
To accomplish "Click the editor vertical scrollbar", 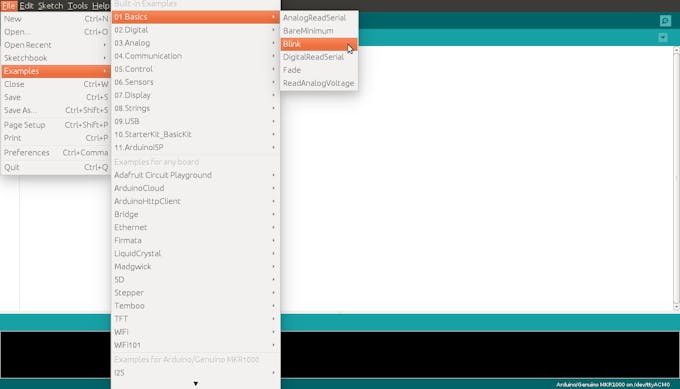I will [676, 179].
